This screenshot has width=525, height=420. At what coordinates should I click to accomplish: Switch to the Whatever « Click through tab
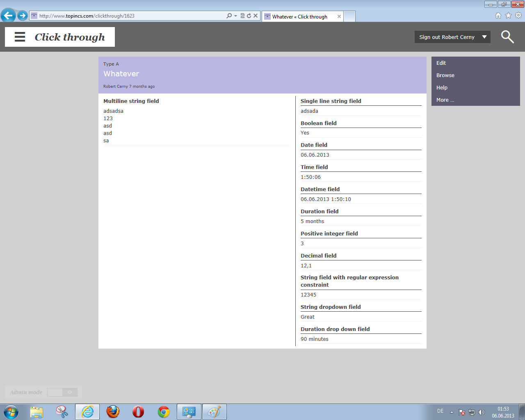click(299, 17)
